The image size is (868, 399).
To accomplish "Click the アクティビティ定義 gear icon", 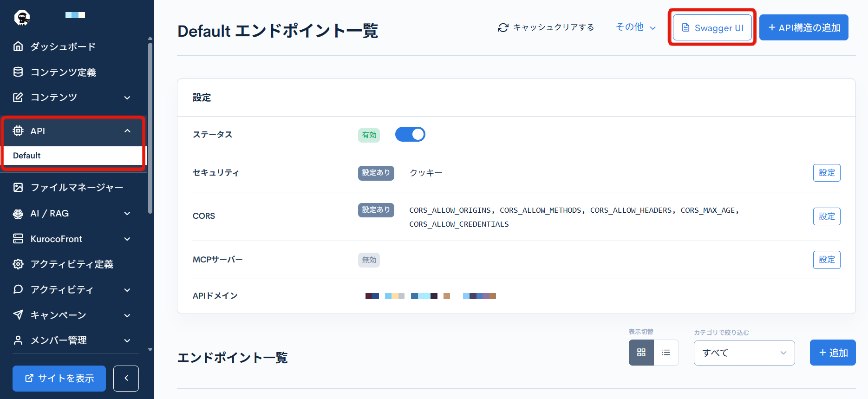I will (x=18, y=264).
